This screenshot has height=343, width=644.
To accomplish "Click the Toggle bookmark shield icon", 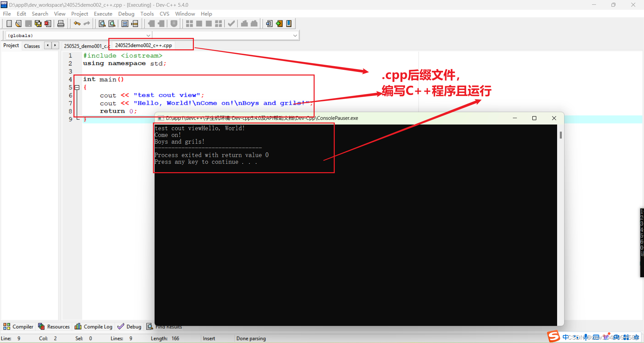I will (174, 23).
